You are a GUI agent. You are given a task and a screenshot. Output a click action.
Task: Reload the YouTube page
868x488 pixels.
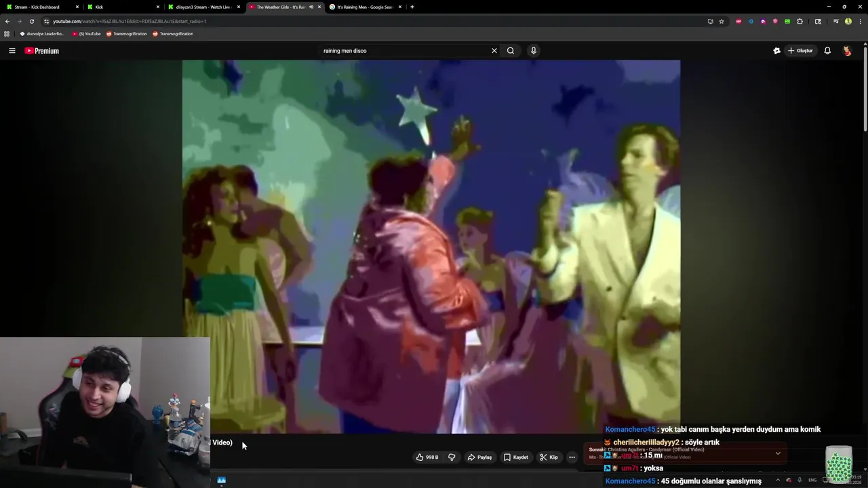click(32, 21)
